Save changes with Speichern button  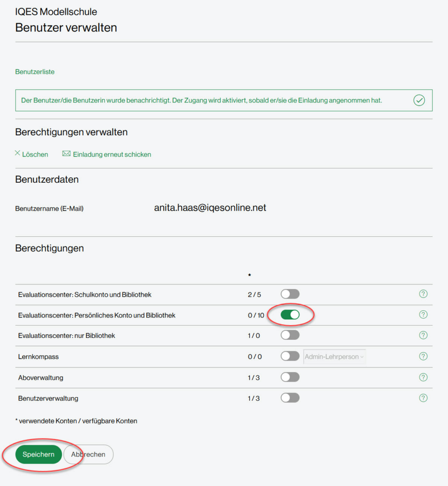point(38,454)
